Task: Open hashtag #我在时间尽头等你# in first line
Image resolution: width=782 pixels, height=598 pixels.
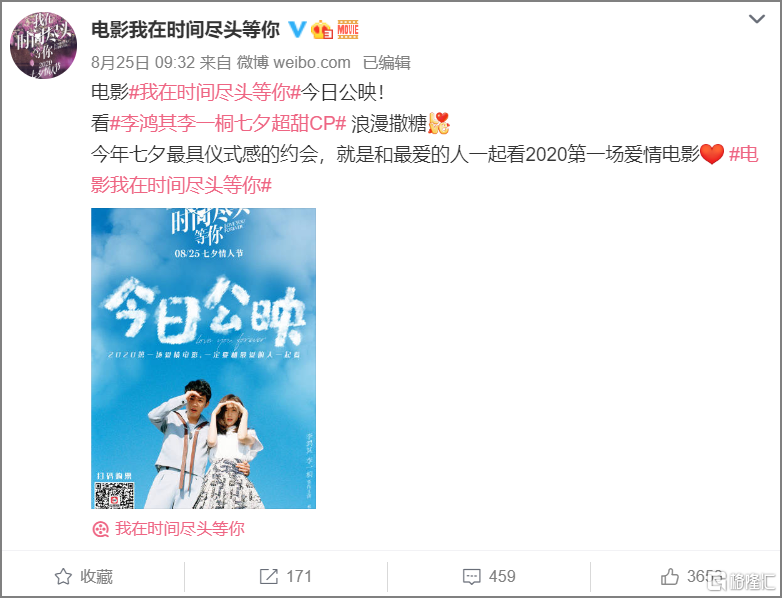Action: [x=215, y=92]
